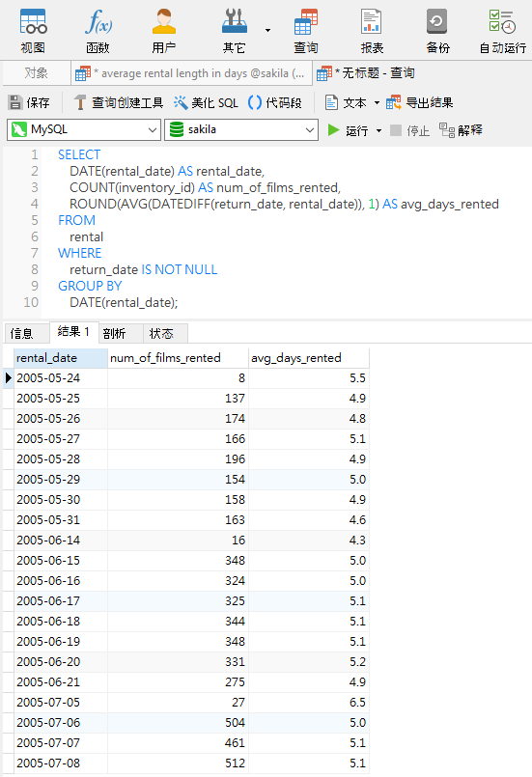Click the 文本 text button

[x=346, y=102]
